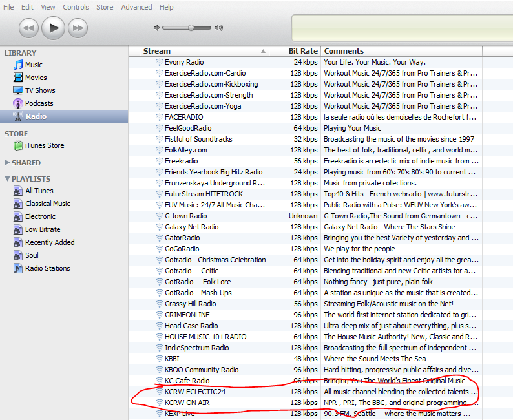Open the View menu
Screen dimensions: 513x420
(x=48, y=7)
